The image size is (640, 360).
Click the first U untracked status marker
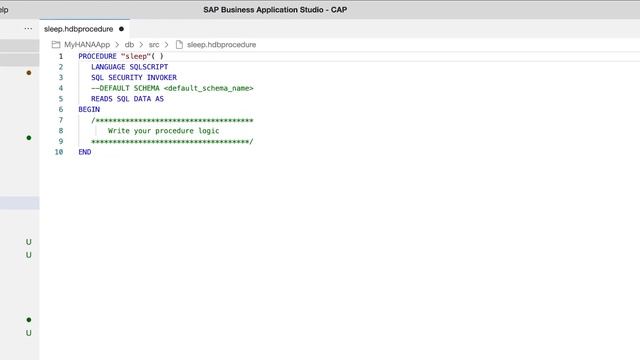[x=29, y=242]
